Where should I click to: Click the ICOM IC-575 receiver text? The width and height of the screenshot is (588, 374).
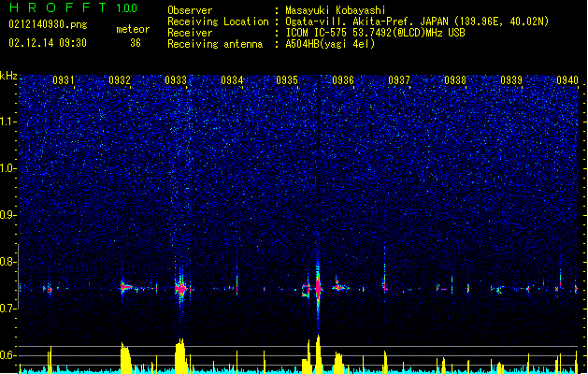pos(375,33)
